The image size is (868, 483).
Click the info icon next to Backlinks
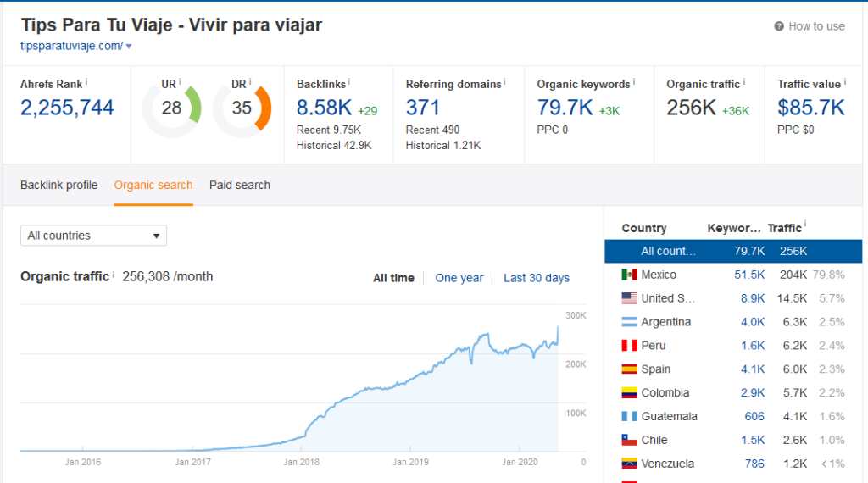click(x=348, y=82)
